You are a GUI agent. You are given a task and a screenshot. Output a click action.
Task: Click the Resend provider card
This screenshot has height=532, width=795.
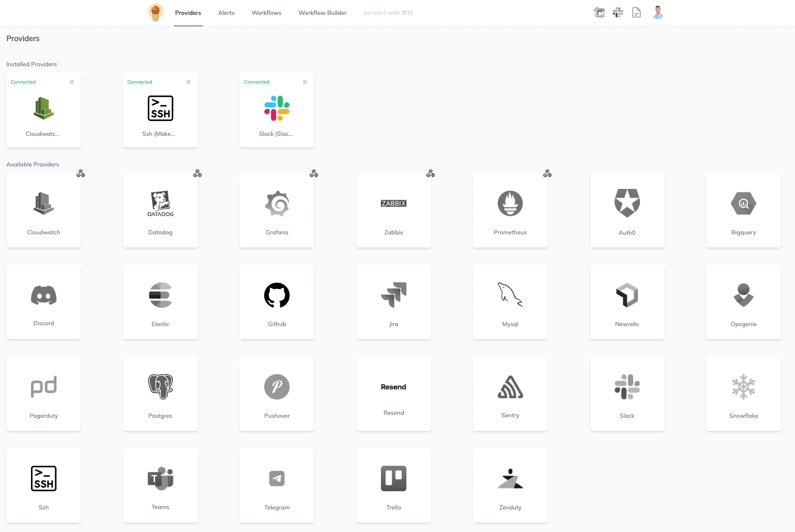pyautogui.click(x=394, y=394)
